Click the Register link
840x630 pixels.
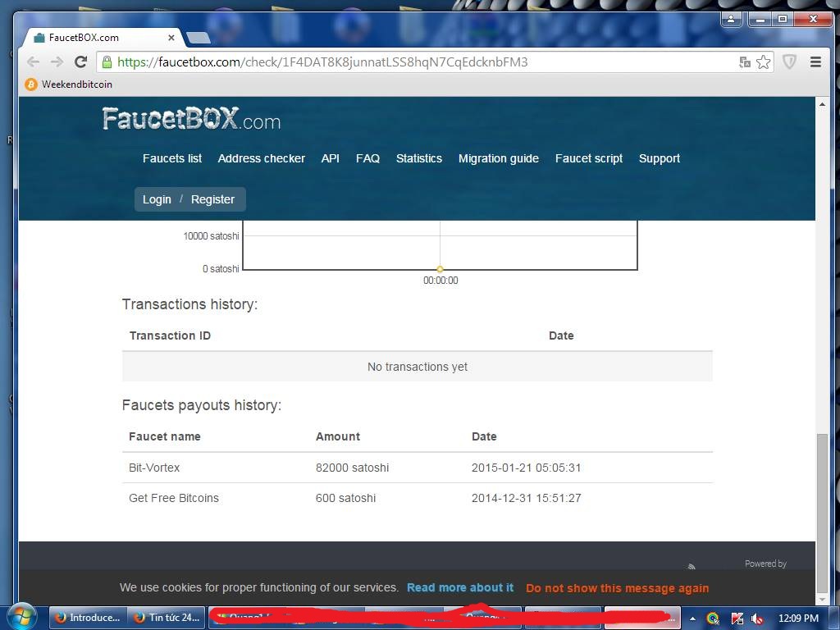pos(212,199)
